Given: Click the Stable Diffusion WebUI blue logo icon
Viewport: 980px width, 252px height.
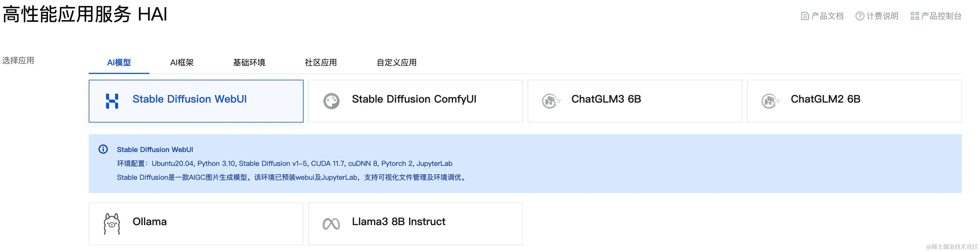Looking at the screenshot, I should pos(112,101).
